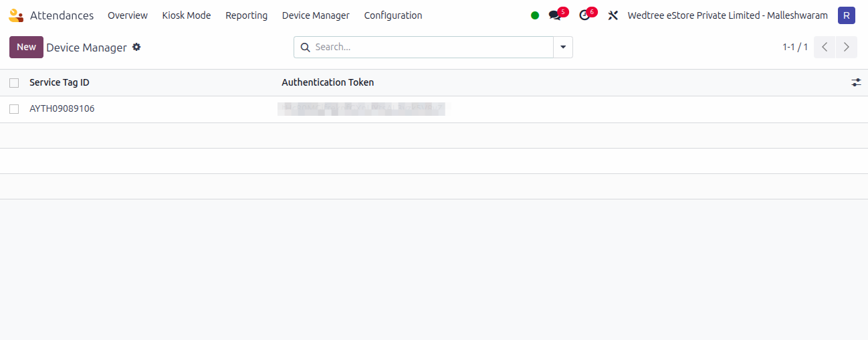The image size is (868, 340).
Task: Go to the previous page arrow
Action: pos(825,47)
